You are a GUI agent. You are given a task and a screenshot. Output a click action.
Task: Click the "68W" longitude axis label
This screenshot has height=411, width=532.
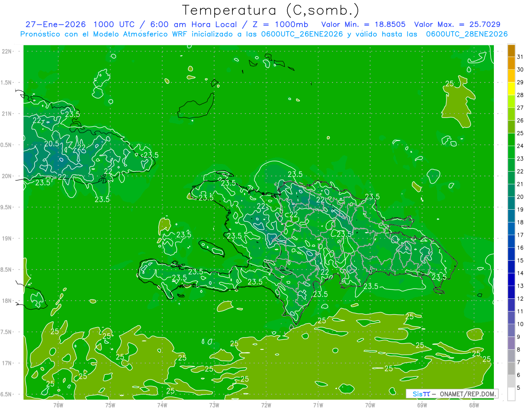point(473,405)
